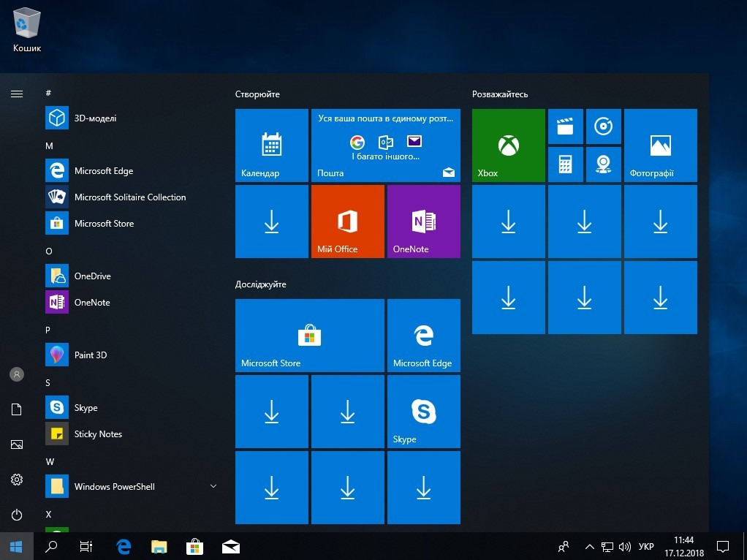Expand the Start hamburger menu
Viewport: 747px width, 560px height.
tap(17, 94)
